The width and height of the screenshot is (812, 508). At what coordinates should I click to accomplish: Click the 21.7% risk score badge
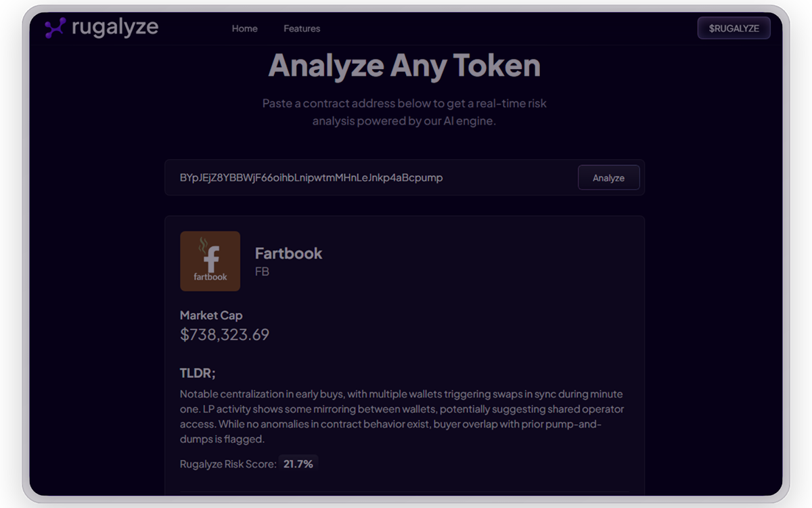pyautogui.click(x=298, y=464)
